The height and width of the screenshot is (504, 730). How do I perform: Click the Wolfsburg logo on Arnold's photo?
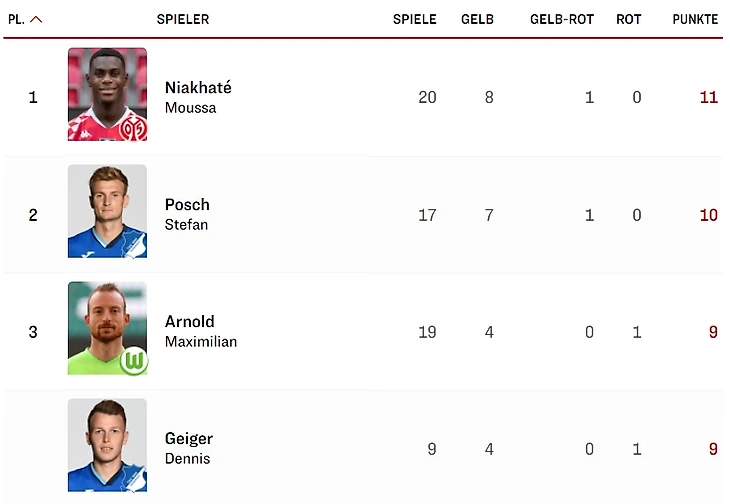[133, 362]
